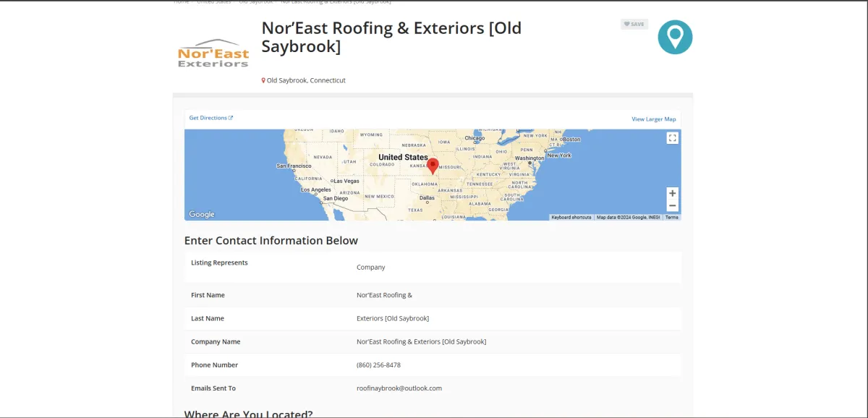Click the teal map pin icon
Image resolution: width=868 pixels, height=418 pixels.
pyautogui.click(x=675, y=37)
